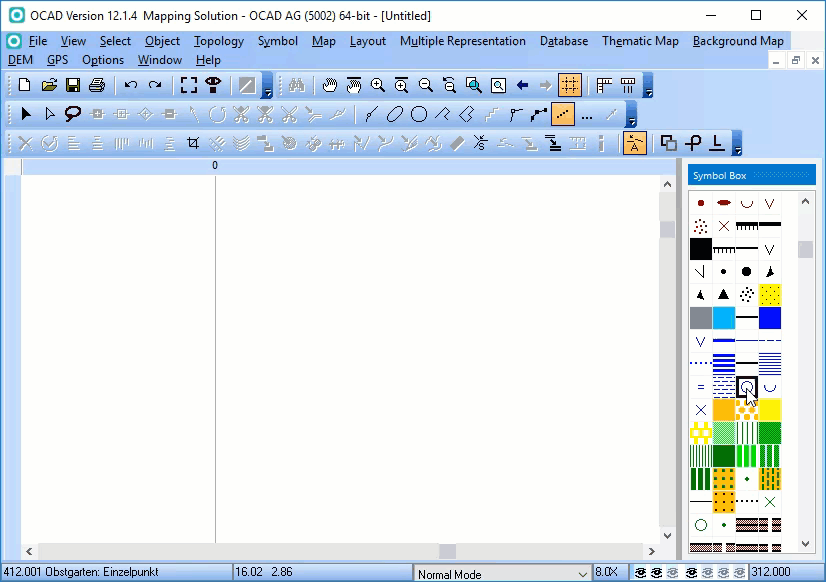Select the cyan water area symbol

[724, 318]
